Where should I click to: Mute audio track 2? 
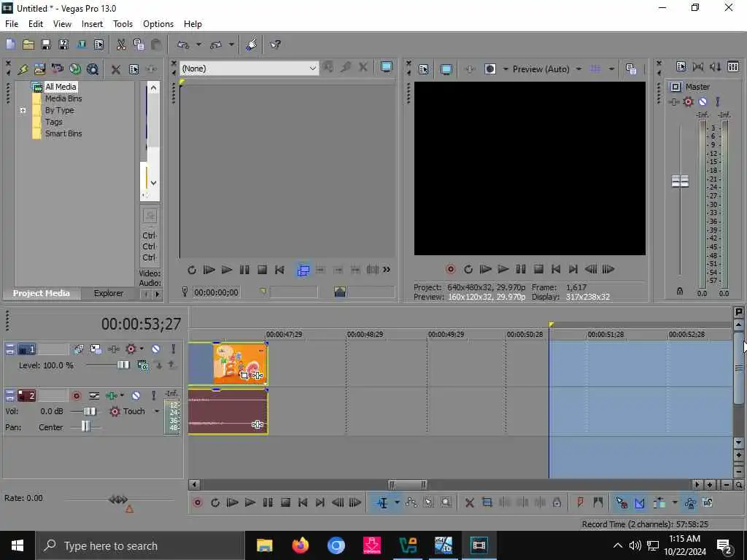136,396
